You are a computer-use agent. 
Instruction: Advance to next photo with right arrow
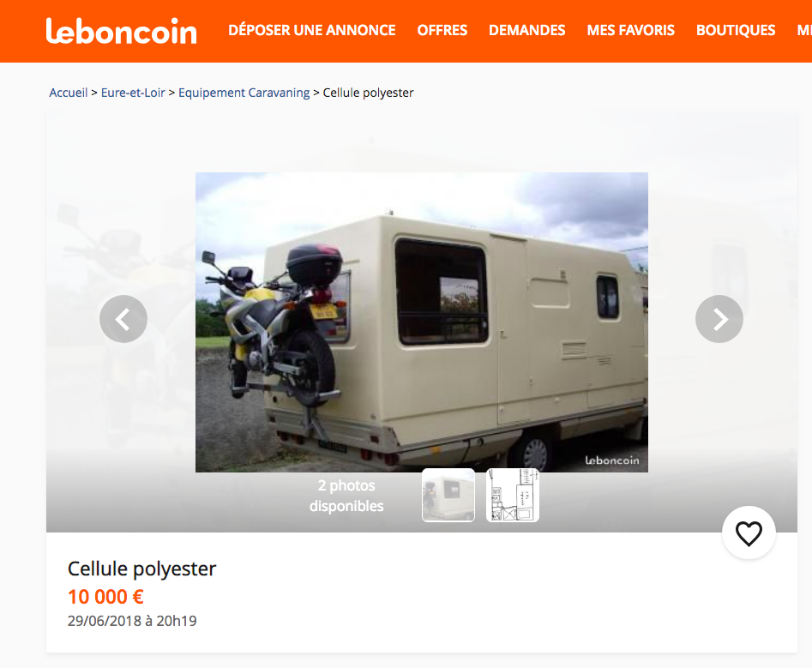click(x=719, y=319)
